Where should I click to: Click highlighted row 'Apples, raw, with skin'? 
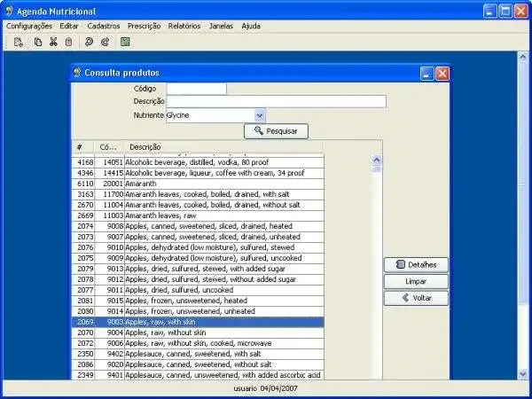(x=198, y=322)
